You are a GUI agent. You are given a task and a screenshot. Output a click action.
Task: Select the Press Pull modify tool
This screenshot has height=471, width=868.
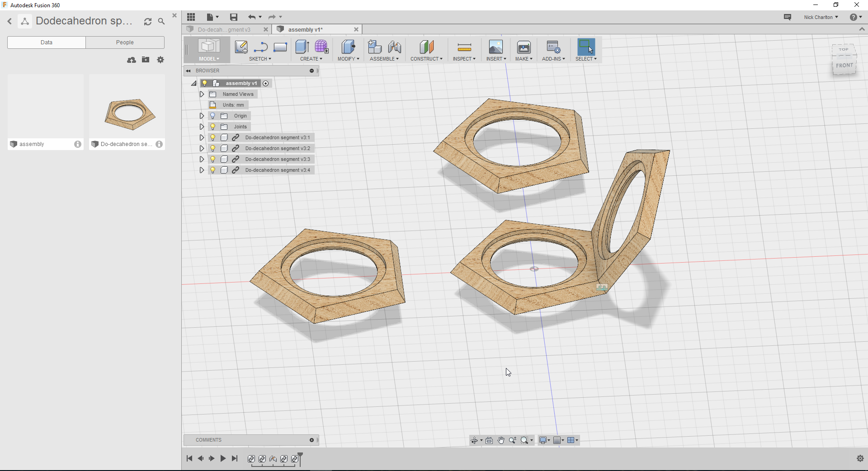pyautogui.click(x=348, y=47)
